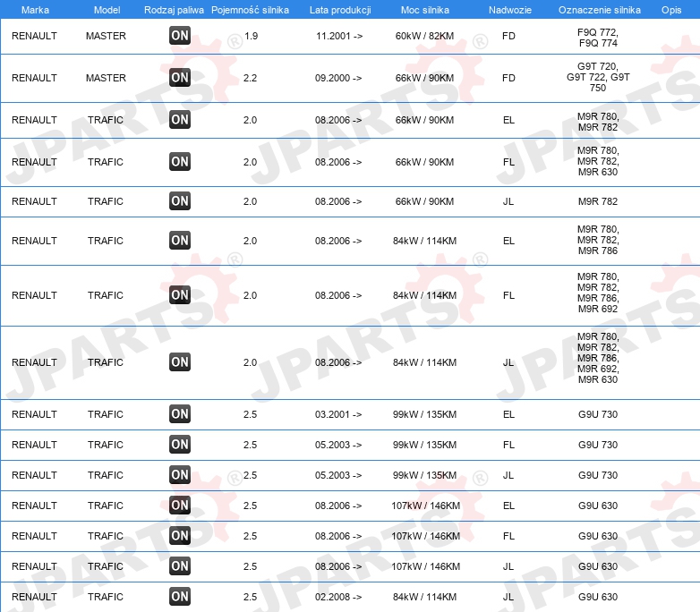
Task: Click engine codes M9R 780, M9R 782, M9R 630
Action: click(x=598, y=161)
